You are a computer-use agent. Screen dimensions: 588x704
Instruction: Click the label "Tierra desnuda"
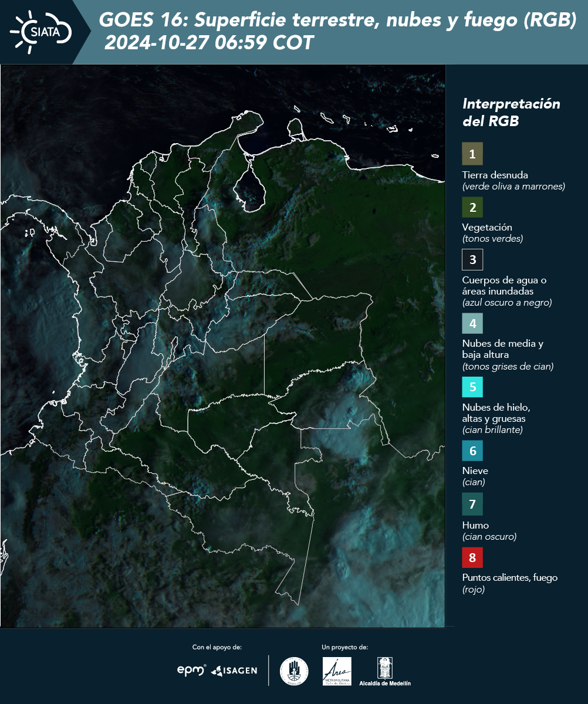[x=495, y=175]
